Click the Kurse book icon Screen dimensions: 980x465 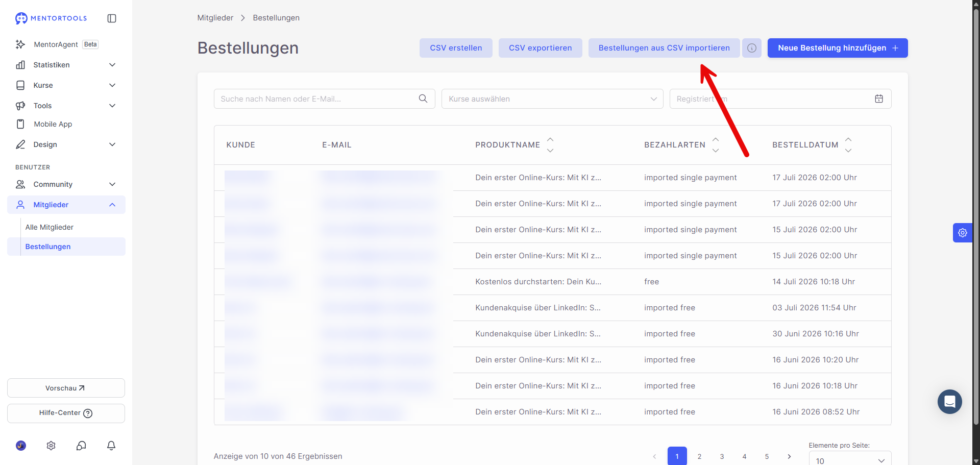(x=20, y=85)
